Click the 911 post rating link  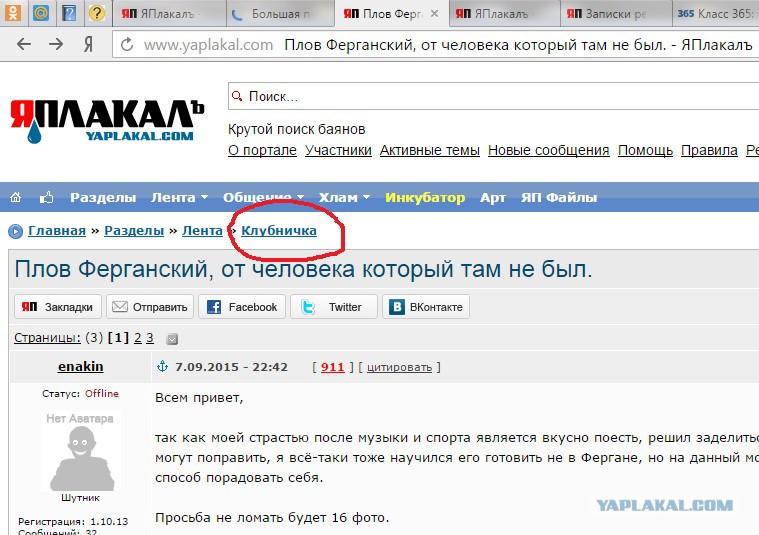[333, 367]
